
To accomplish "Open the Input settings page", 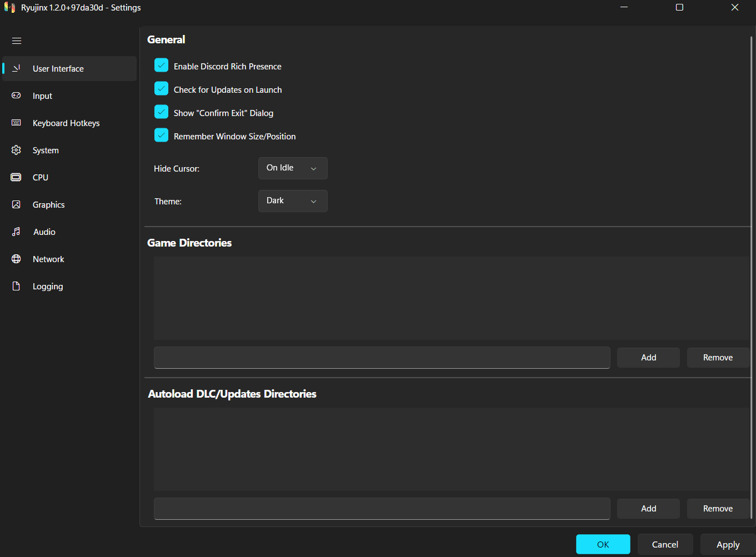I will coord(69,96).
